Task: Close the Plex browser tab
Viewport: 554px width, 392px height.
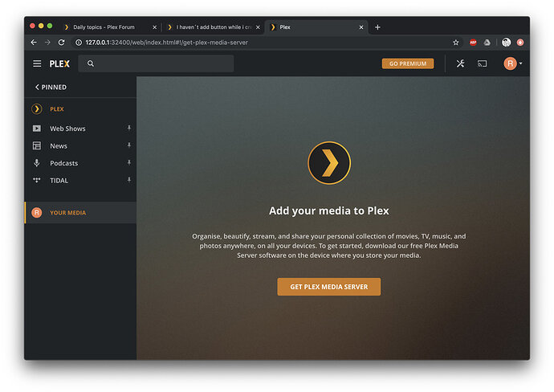Action: click(x=361, y=27)
